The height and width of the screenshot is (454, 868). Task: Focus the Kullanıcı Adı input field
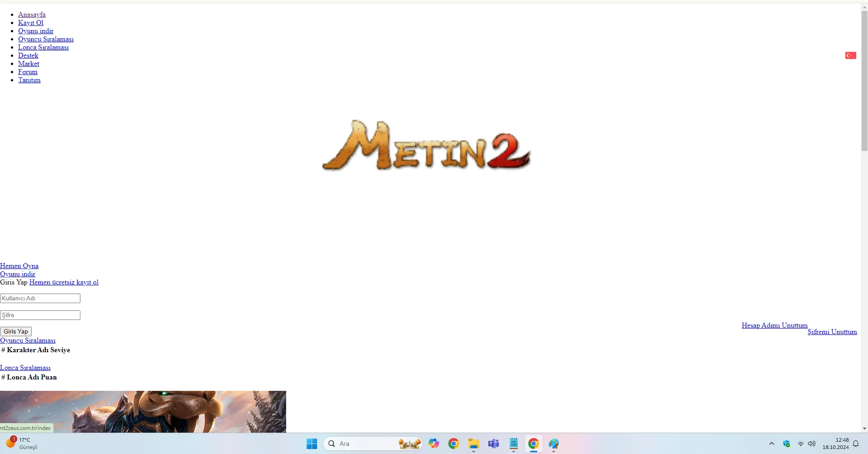(40, 298)
